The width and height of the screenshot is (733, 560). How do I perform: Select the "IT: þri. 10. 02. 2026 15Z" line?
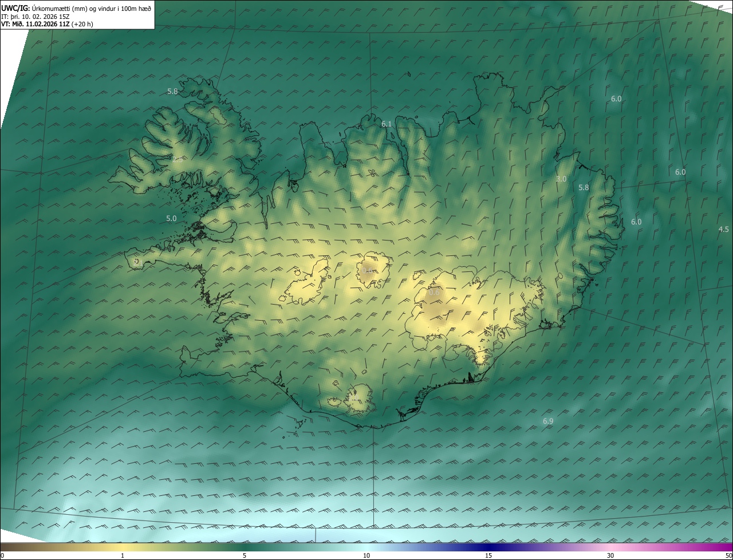click(36, 17)
